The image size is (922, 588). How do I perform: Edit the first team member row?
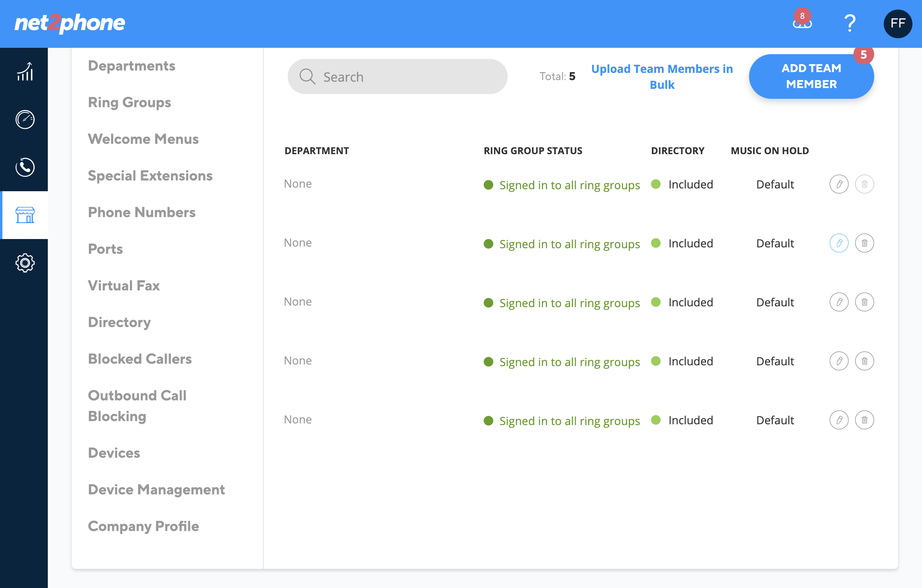(x=839, y=184)
